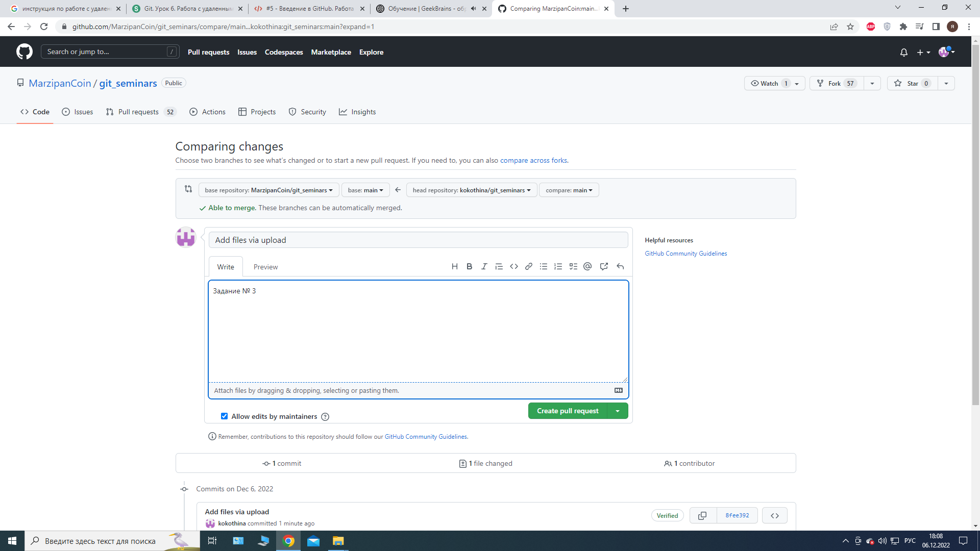Open the base repository dropdown

coord(268,190)
